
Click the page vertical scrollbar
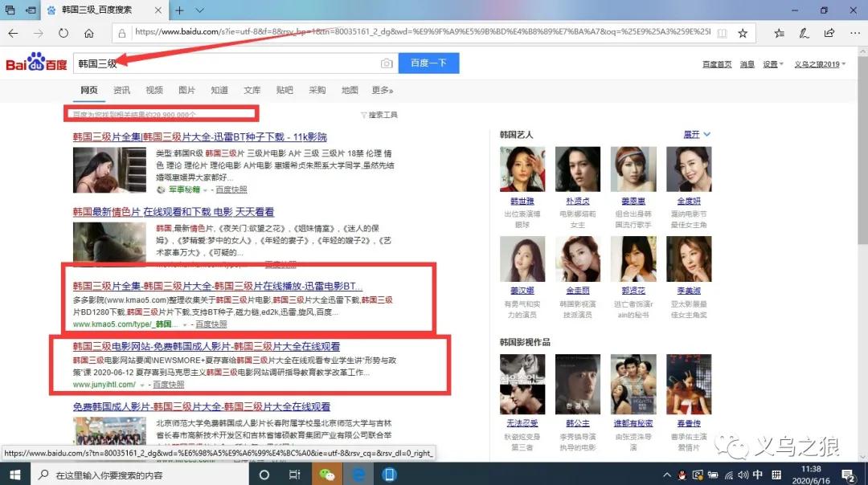(862, 241)
